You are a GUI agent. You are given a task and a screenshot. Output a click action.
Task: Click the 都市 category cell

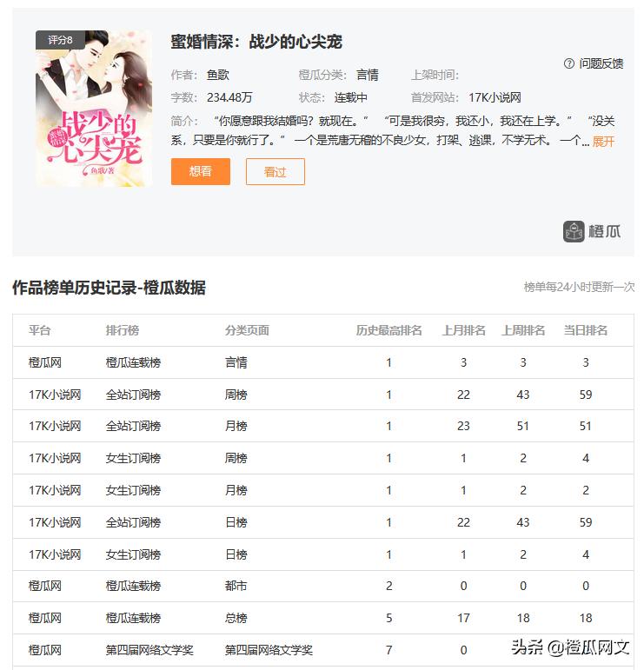[236, 586]
